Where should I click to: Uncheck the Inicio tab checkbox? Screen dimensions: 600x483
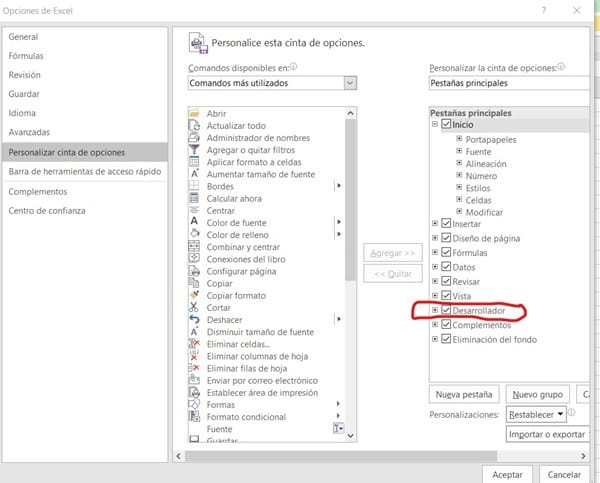(446, 124)
